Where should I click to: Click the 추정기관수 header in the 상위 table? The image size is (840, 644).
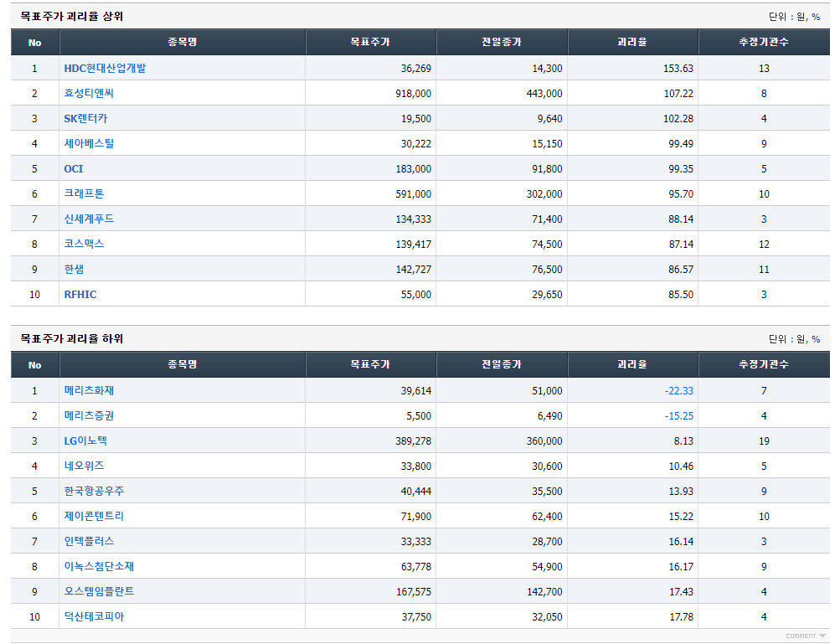coord(764,42)
